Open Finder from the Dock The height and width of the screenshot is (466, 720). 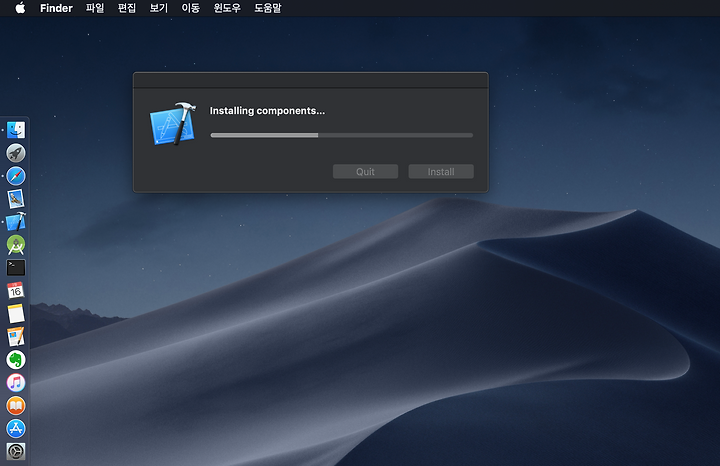[16, 130]
